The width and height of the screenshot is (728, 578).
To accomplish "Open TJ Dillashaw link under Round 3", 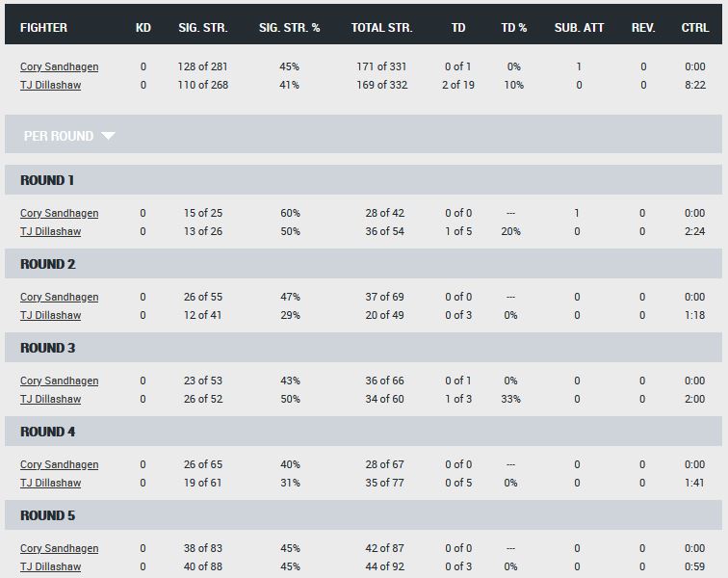I will pyautogui.click(x=51, y=399).
